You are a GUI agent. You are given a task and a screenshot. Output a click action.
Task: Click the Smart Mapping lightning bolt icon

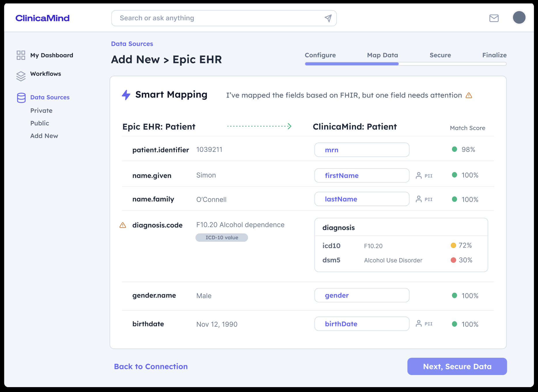click(x=126, y=95)
